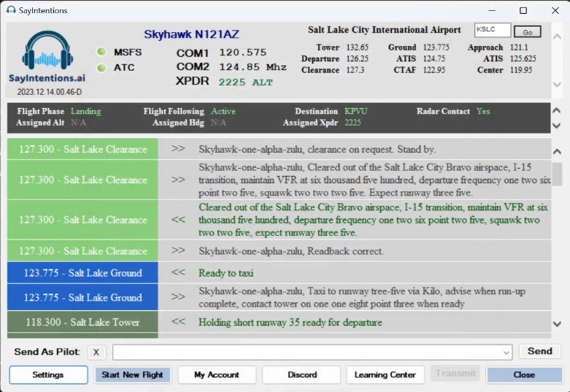
Task: Click flight status panel down arrow
Action: (557, 126)
